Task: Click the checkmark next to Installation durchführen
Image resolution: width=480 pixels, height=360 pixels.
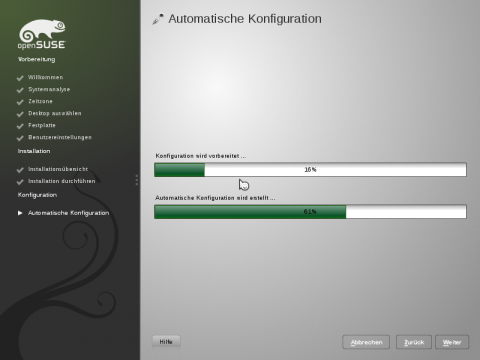Action: [x=20, y=182]
